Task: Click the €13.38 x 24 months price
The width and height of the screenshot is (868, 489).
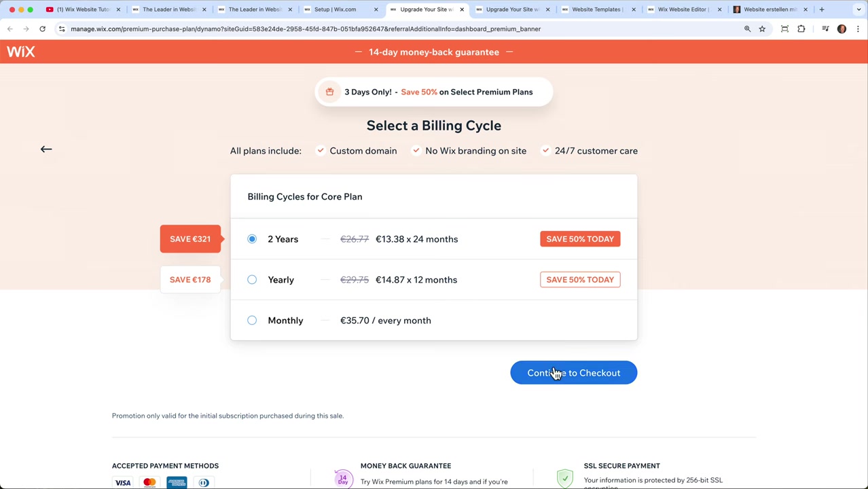Action: click(x=416, y=239)
